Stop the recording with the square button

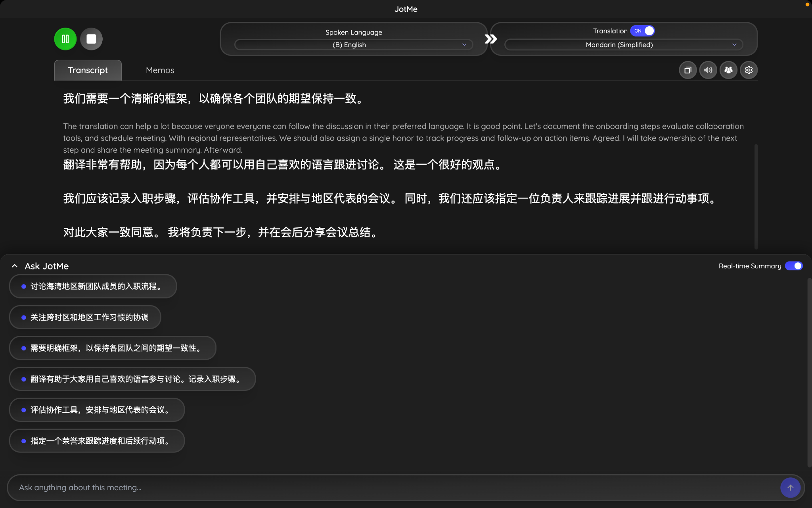click(x=91, y=39)
